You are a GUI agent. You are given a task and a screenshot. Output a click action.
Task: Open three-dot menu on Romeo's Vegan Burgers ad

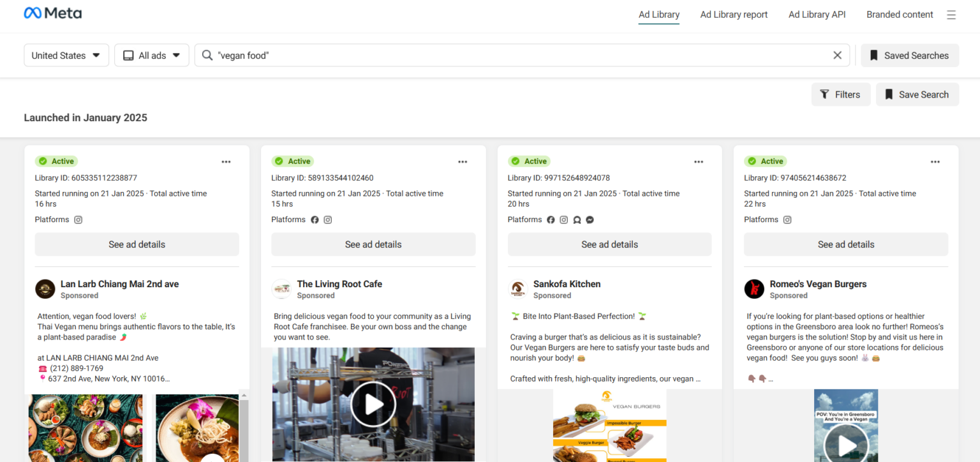click(x=935, y=162)
